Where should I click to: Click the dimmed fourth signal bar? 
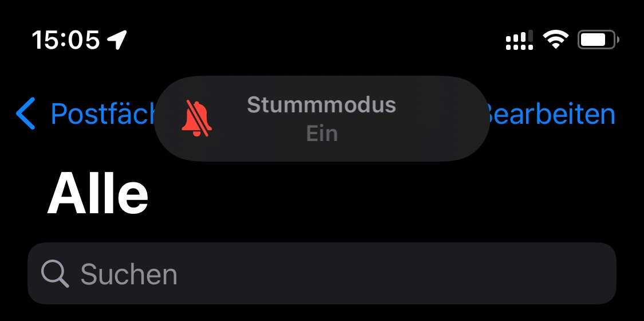click(530, 36)
